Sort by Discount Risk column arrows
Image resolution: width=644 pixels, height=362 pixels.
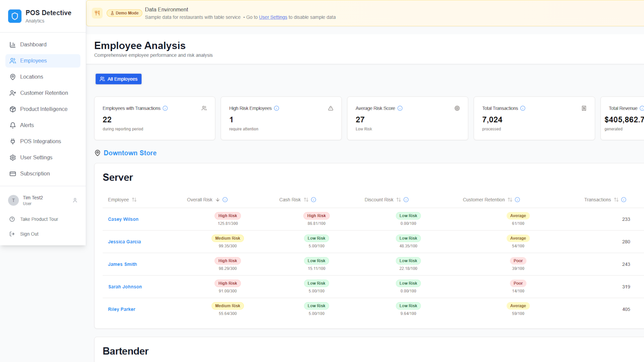click(398, 200)
